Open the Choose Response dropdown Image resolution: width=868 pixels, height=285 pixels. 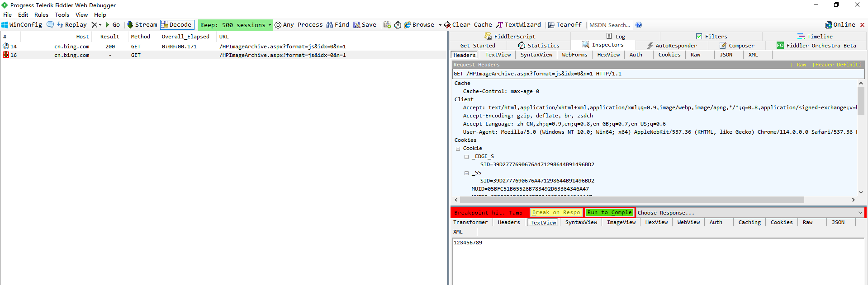point(859,213)
